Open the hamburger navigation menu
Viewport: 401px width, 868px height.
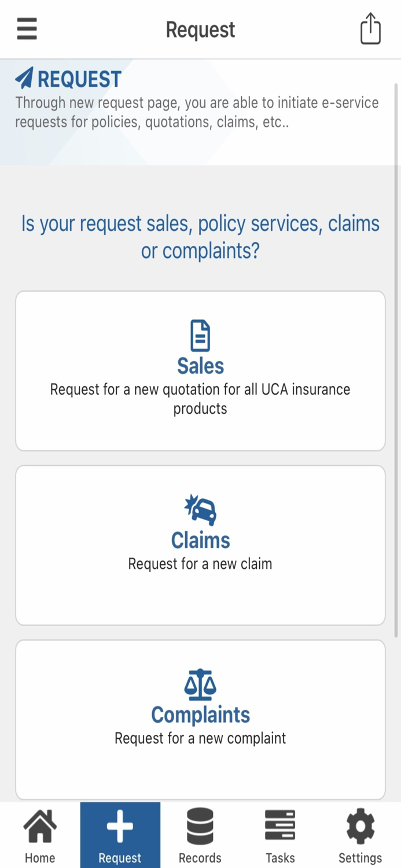(26, 29)
